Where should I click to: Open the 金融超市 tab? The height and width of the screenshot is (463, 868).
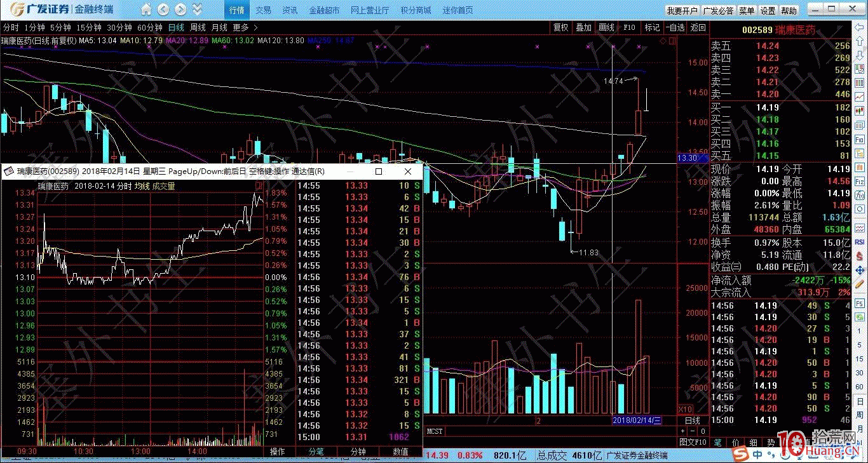(x=324, y=11)
